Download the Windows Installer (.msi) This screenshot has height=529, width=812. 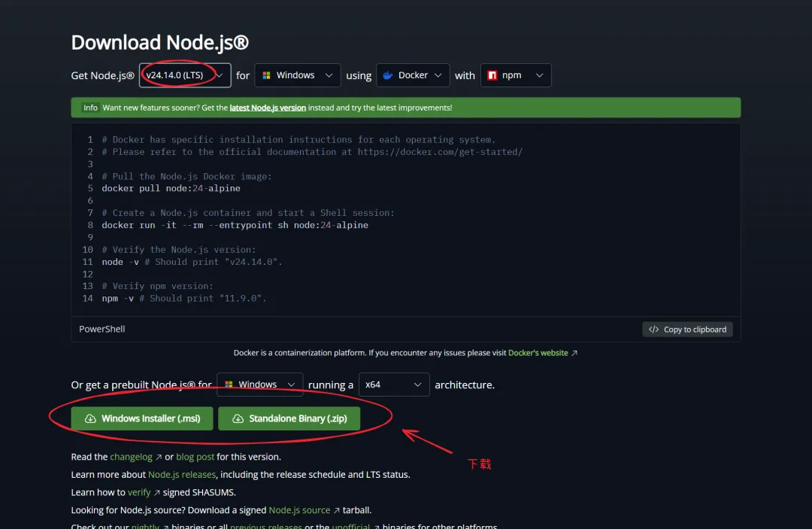(142, 418)
